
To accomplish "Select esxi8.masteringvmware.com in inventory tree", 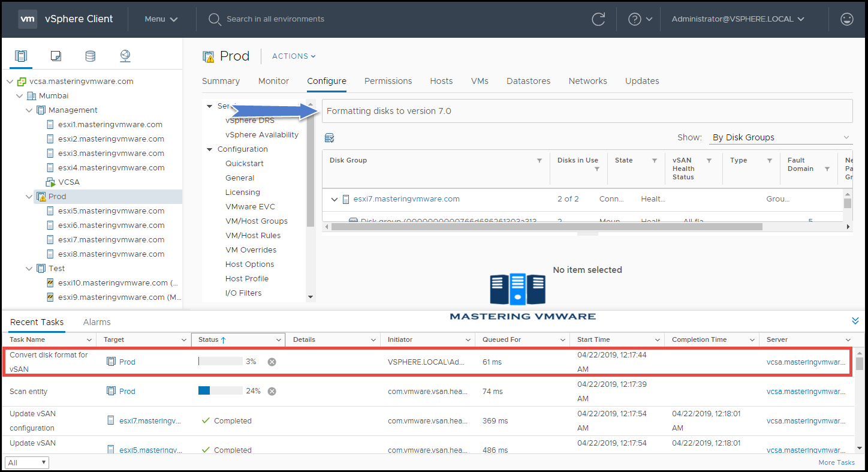I will click(111, 254).
